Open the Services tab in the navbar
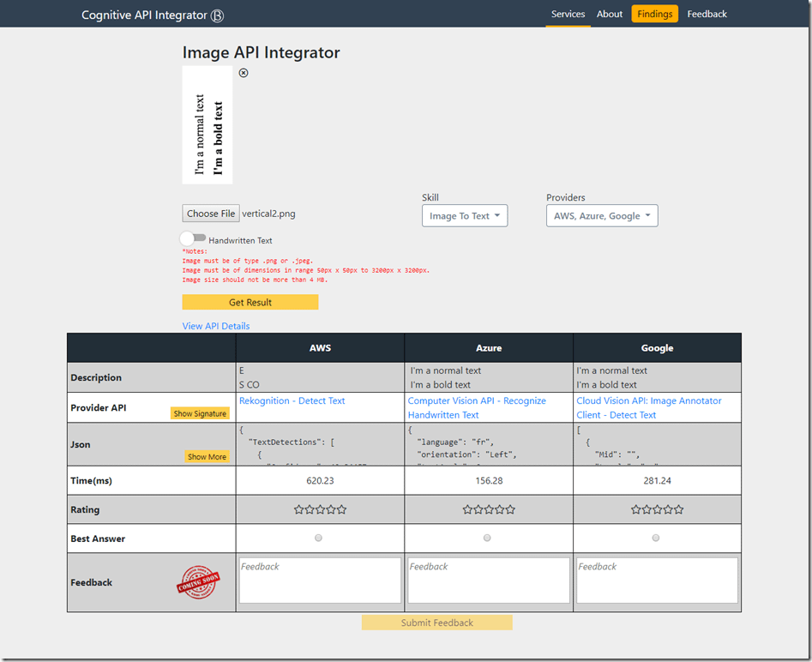Viewport: 812px width, 662px height. [568, 14]
